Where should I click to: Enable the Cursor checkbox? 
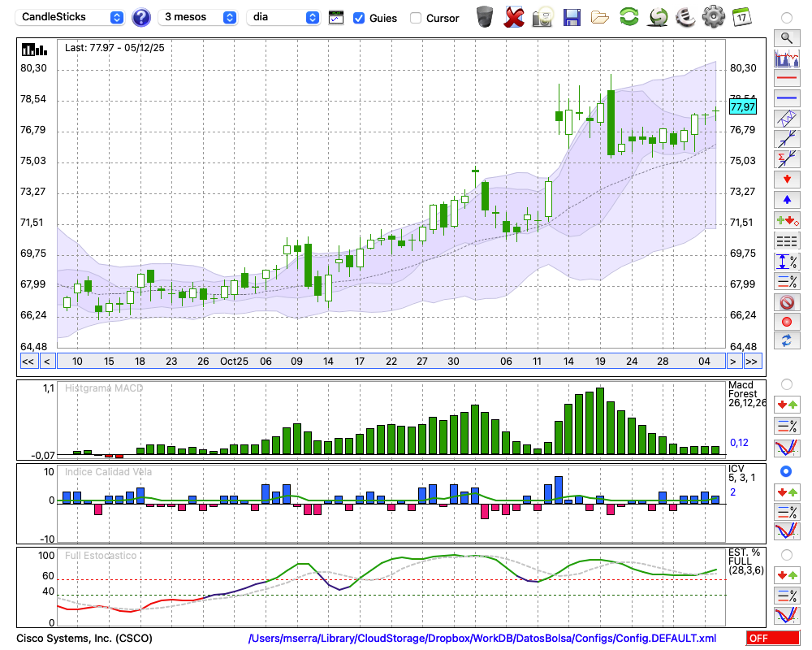(x=416, y=17)
